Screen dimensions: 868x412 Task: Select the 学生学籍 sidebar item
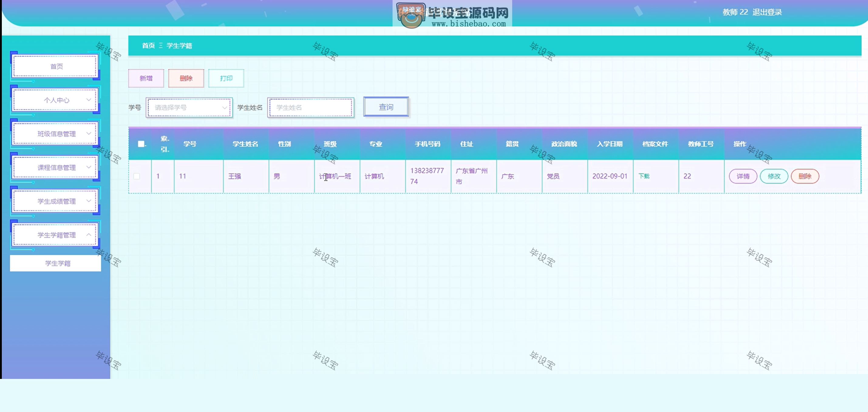55,263
